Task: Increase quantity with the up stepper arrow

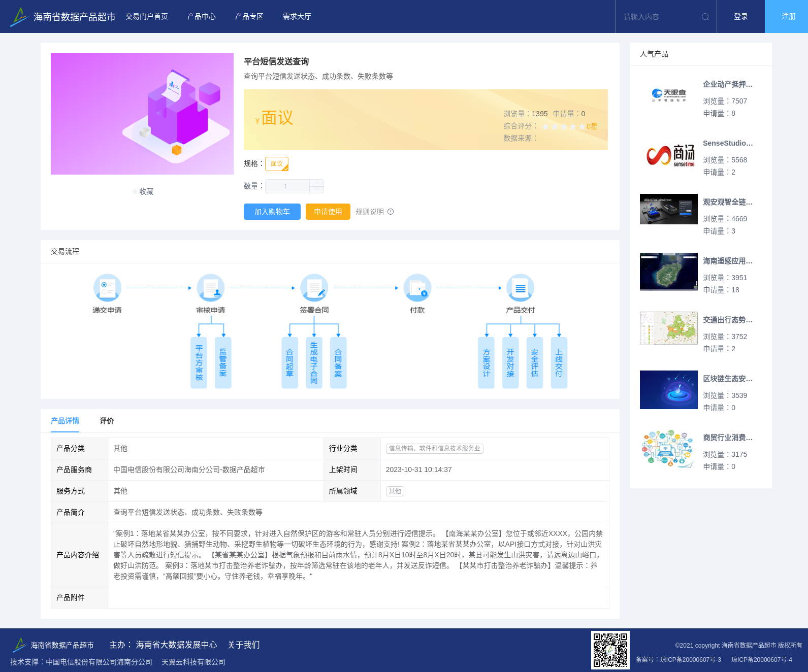Action: pos(317,183)
